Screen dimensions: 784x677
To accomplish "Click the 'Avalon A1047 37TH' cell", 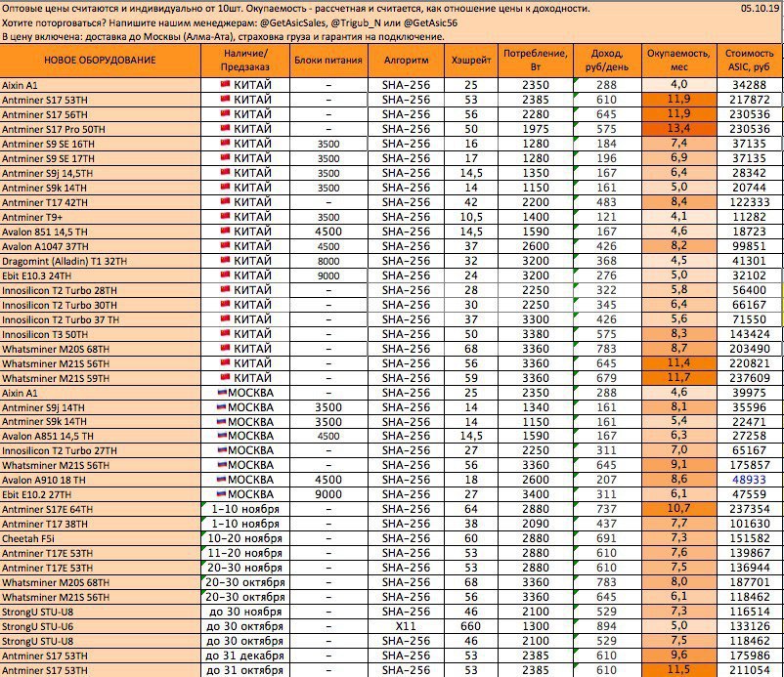I will (100, 246).
